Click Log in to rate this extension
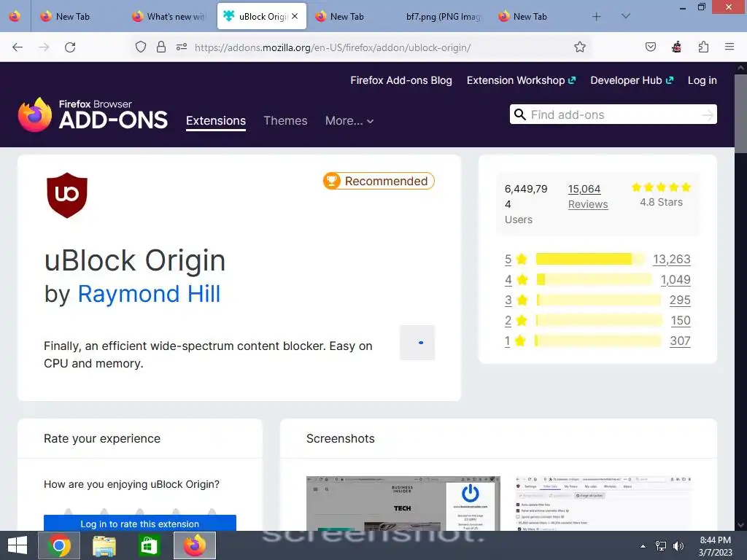The image size is (747, 560). click(140, 524)
